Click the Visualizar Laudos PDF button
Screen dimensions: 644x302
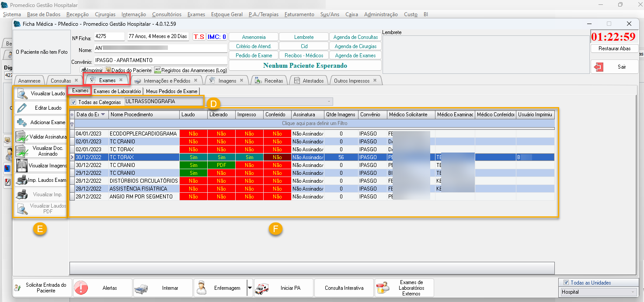(40, 209)
